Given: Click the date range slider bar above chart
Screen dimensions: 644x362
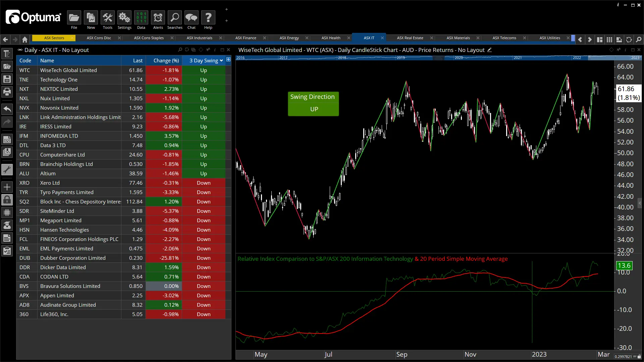Looking at the screenshot, I should tap(438, 58).
